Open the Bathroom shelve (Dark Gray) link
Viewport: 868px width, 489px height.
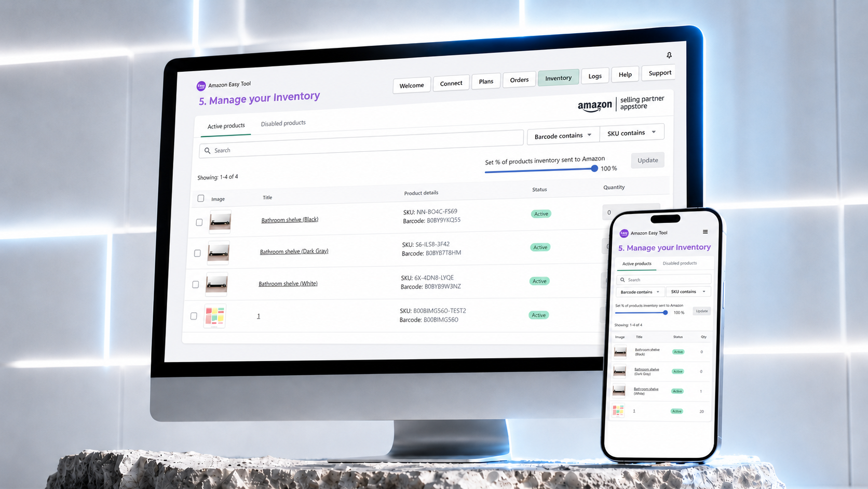(x=294, y=252)
